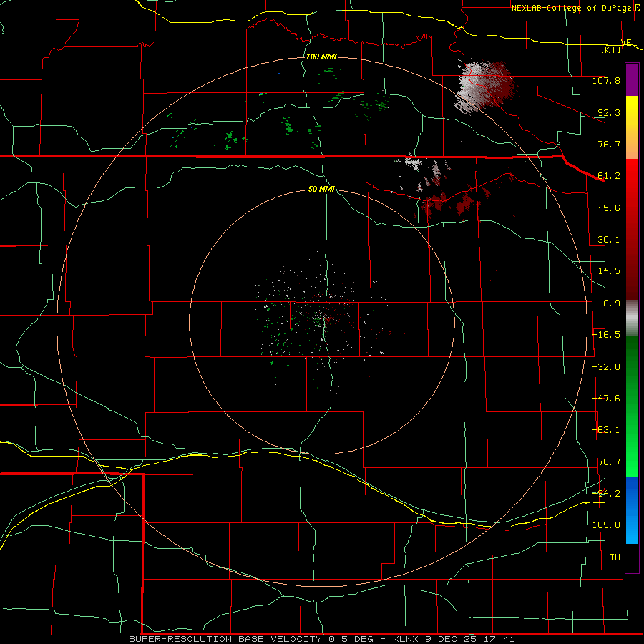Click the 61.2 velocity scale value
This screenshot has height=644, width=644.
pyautogui.click(x=609, y=176)
